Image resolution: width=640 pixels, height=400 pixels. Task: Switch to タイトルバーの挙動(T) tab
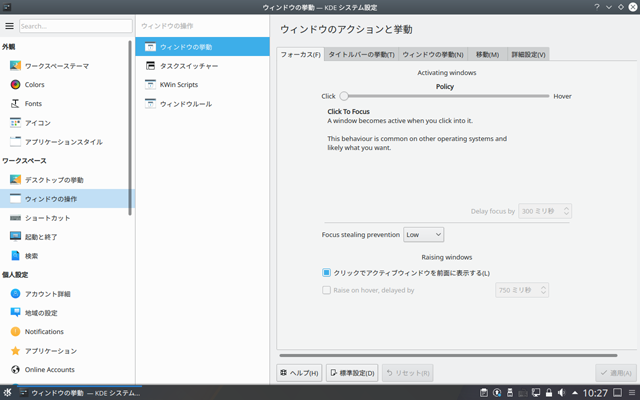pyautogui.click(x=361, y=54)
